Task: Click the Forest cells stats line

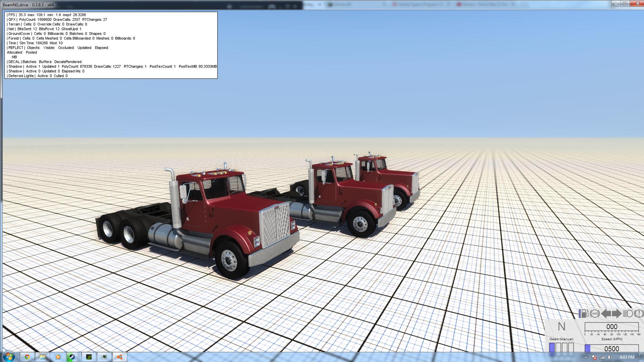Action: point(71,38)
